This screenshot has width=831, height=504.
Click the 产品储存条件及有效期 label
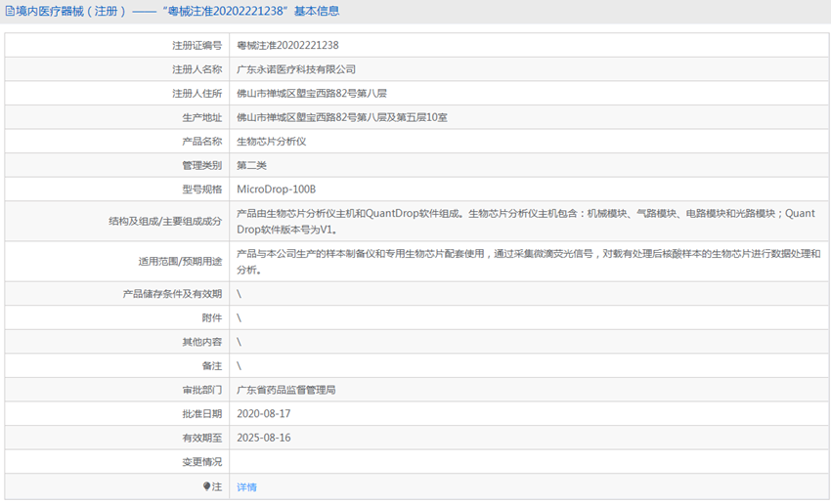point(172,294)
